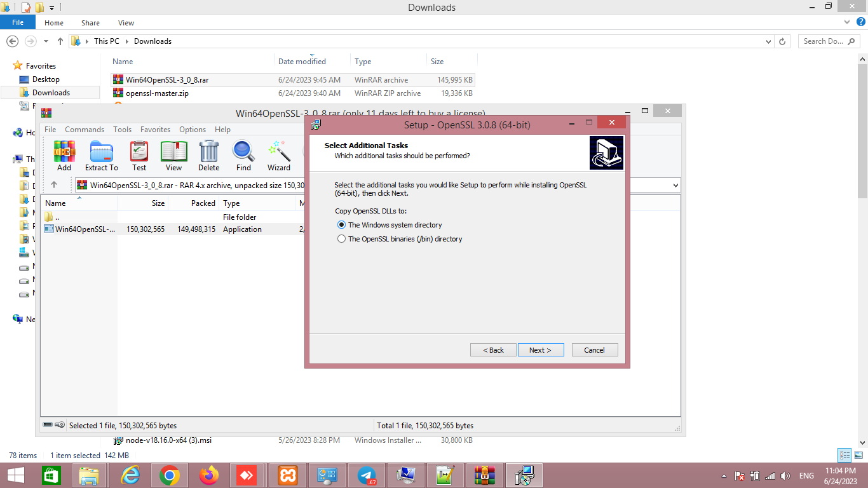Click Explorer back navigation arrow

[x=12, y=41]
